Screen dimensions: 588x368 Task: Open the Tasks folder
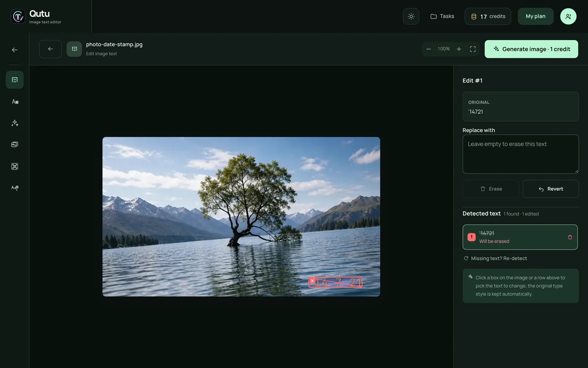(x=442, y=16)
